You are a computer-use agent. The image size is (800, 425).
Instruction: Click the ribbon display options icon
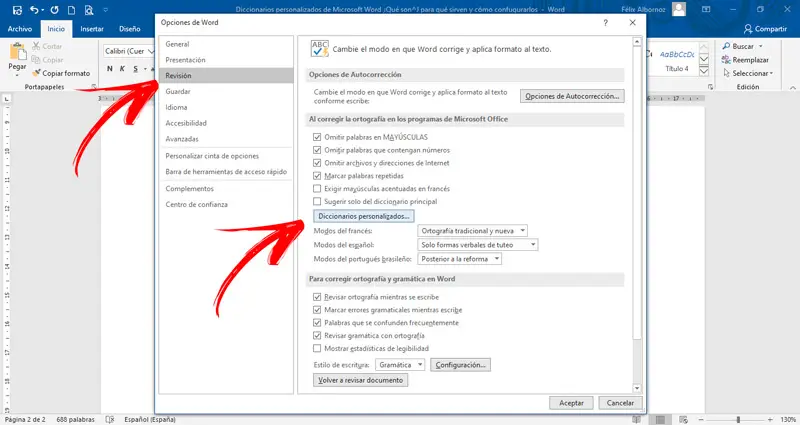[x=706, y=9]
